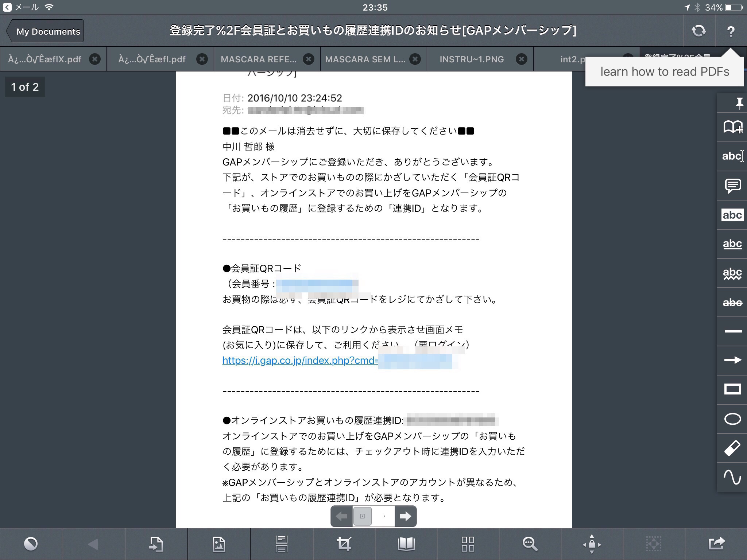Screen dimensions: 747x560
Task: Close the MASCARA SEM L... tab
Action: pos(415,59)
